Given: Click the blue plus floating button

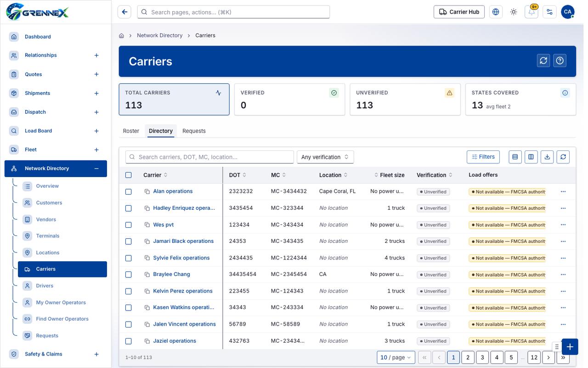Looking at the screenshot, I should coord(570,347).
